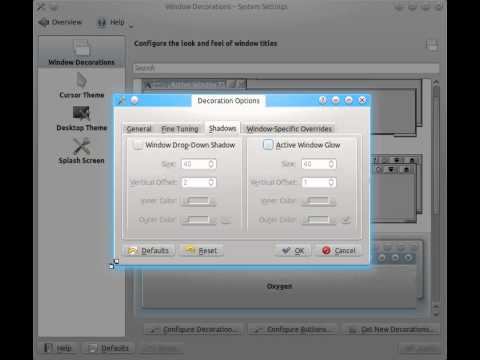Select Window Decorations in the sidebar
Screen dimensions: 480x360
81,52
